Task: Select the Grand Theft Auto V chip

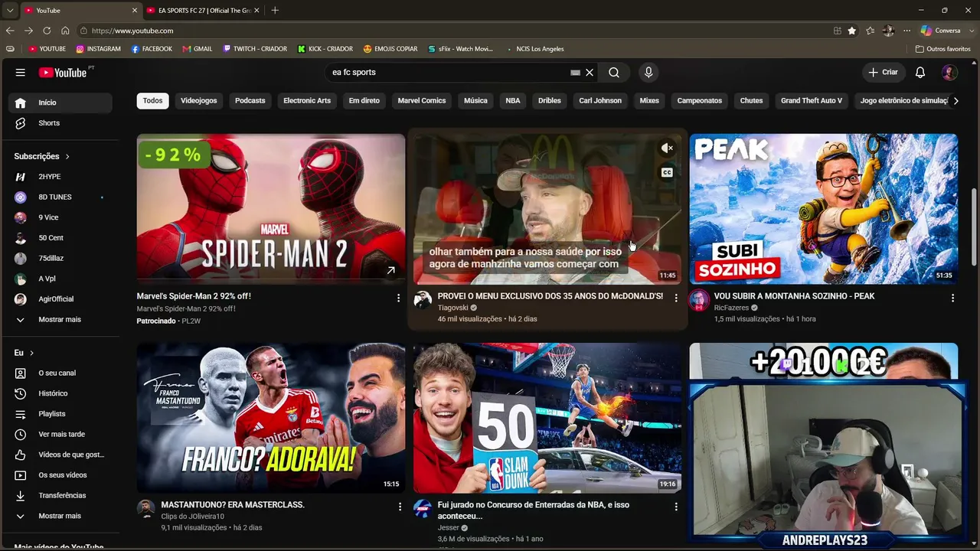Action: (x=812, y=101)
